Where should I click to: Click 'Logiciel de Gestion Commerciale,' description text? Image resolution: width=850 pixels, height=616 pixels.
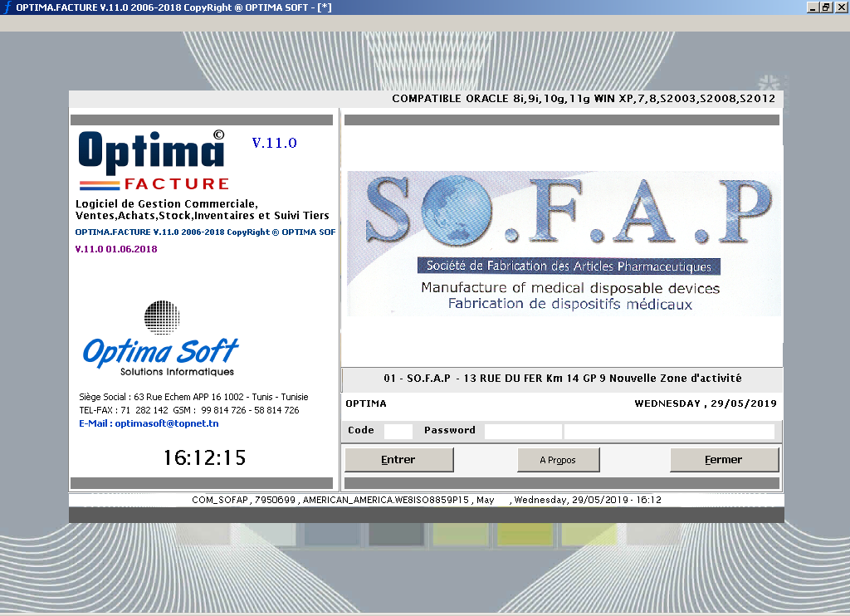166,204
